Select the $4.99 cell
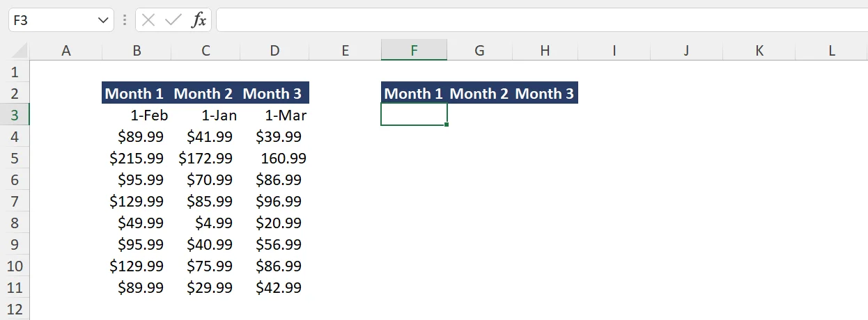The height and width of the screenshot is (320, 868). click(x=205, y=223)
